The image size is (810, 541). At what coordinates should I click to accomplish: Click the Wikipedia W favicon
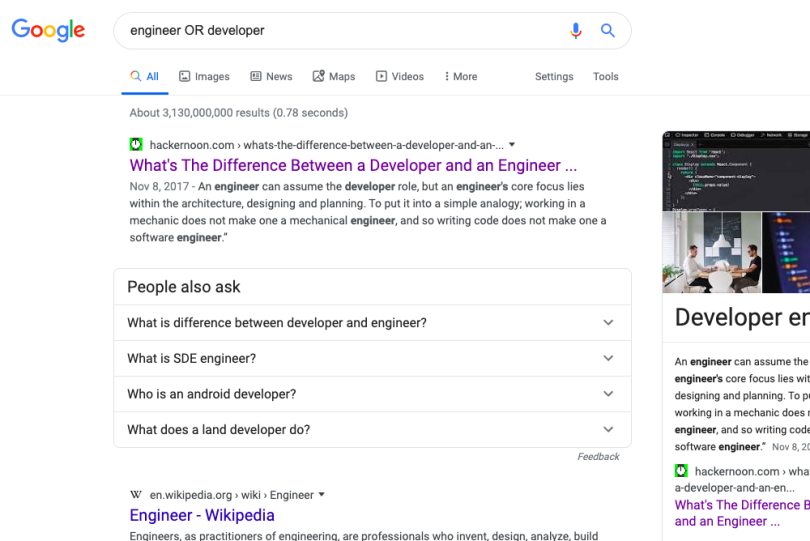pyautogui.click(x=136, y=495)
